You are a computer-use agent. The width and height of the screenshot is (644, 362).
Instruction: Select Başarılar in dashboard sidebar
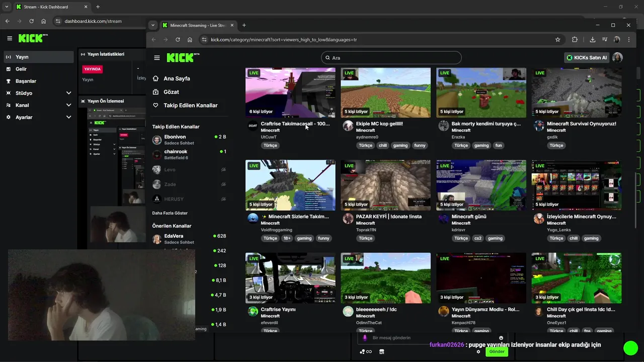(x=39, y=81)
